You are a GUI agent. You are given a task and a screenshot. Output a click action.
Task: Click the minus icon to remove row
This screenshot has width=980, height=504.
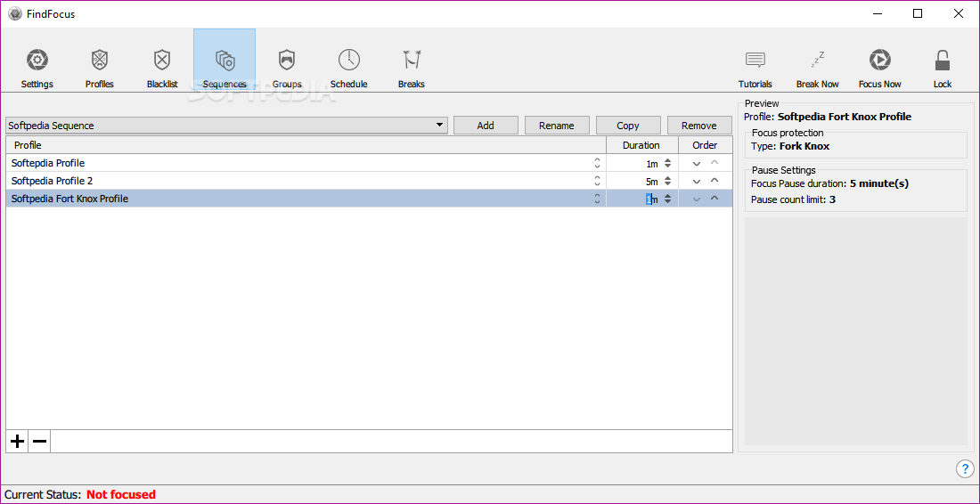point(39,442)
